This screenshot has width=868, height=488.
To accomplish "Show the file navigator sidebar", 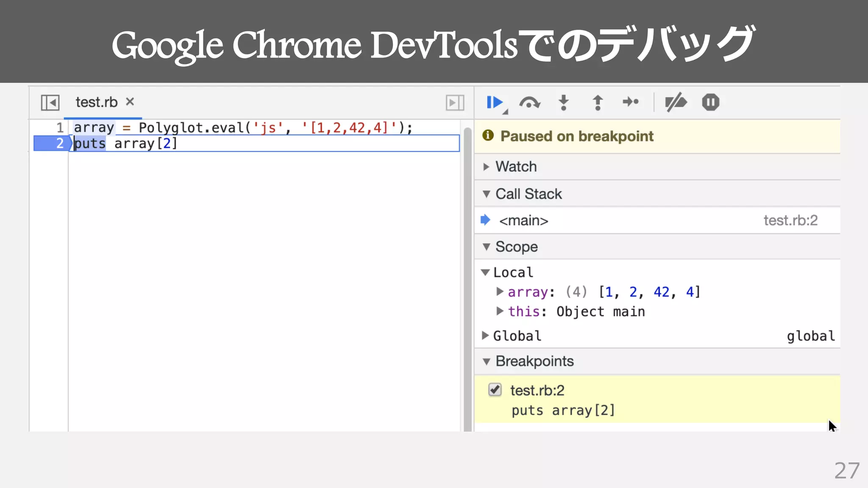I will pyautogui.click(x=50, y=103).
